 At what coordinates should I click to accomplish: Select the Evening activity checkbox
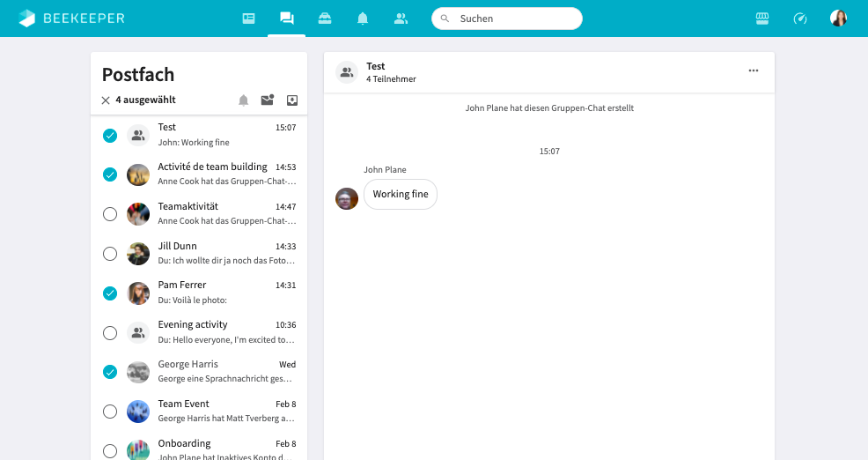click(x=110, y=332)
